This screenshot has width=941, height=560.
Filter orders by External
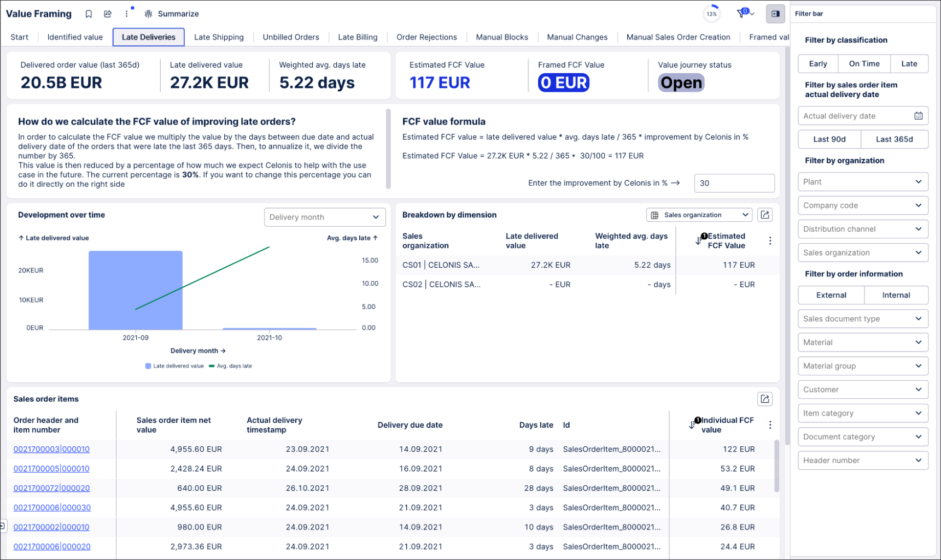(x=831, y=295)
